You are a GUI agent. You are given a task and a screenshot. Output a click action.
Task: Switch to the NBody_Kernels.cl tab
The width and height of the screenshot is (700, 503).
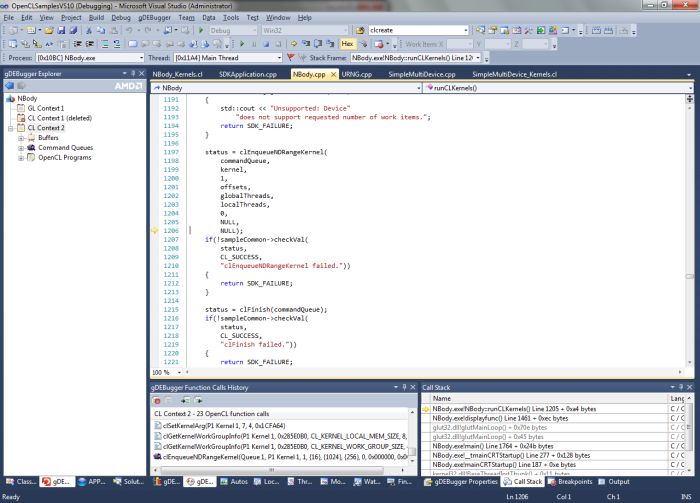click(x=178, y=74)
